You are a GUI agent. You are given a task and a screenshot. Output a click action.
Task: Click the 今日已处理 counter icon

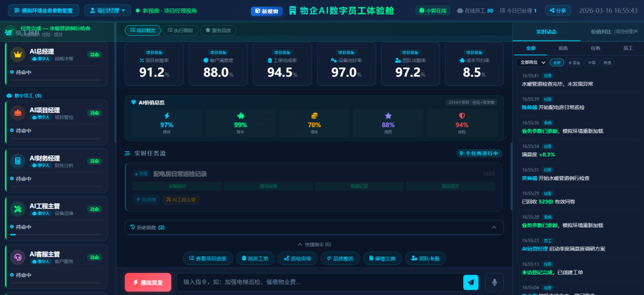click(503, 11)
